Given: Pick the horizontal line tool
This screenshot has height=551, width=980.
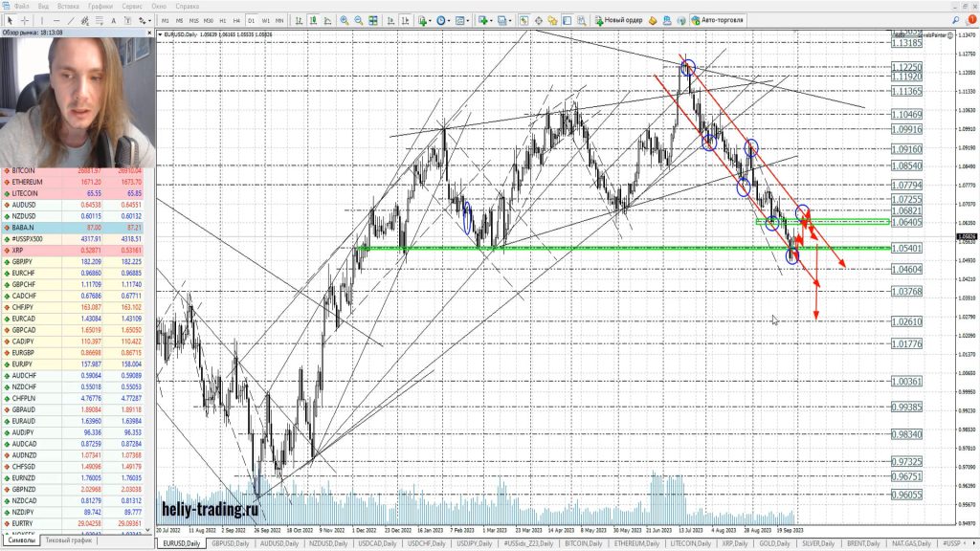Looking at the screenshot, I should [57, 20].
